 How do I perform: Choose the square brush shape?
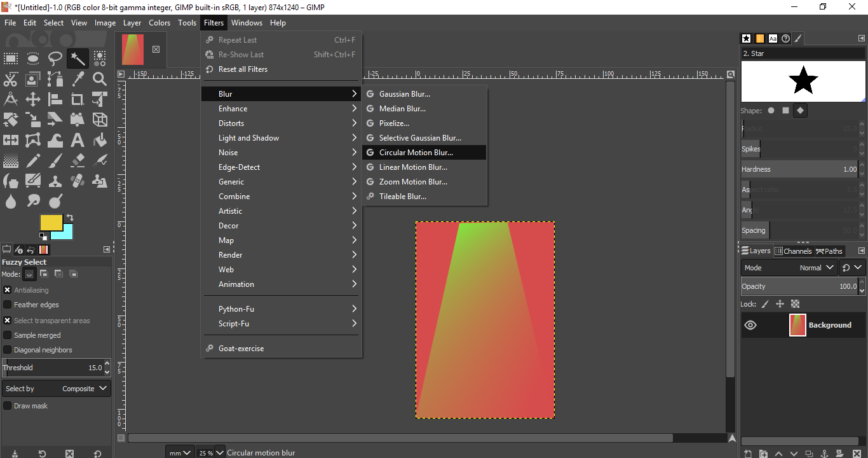pyautogui.click(x=785, y=110)
